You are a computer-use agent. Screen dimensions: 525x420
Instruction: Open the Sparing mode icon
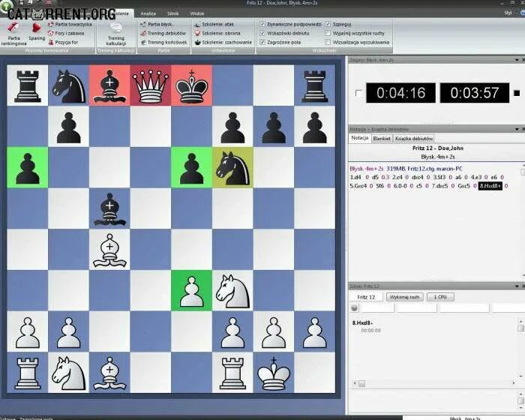[37, 31]
